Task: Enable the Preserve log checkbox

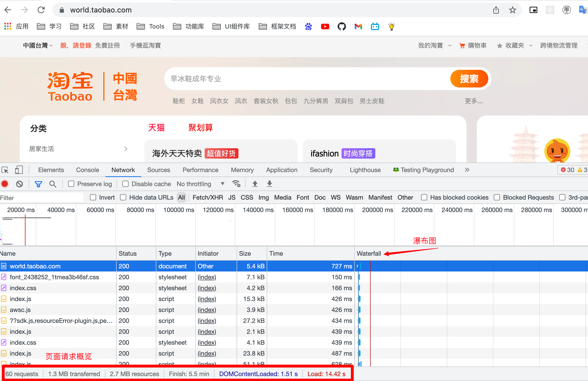Action: (71, 184)
